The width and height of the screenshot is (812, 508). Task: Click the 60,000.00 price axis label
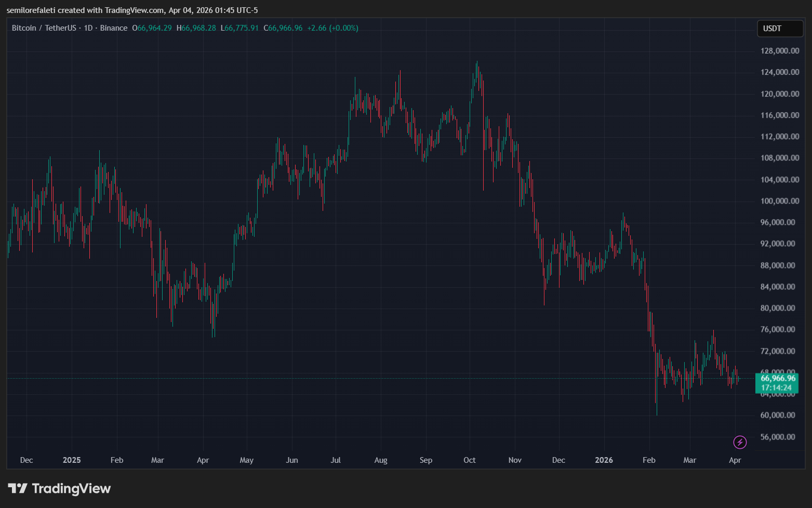point(778,415)
